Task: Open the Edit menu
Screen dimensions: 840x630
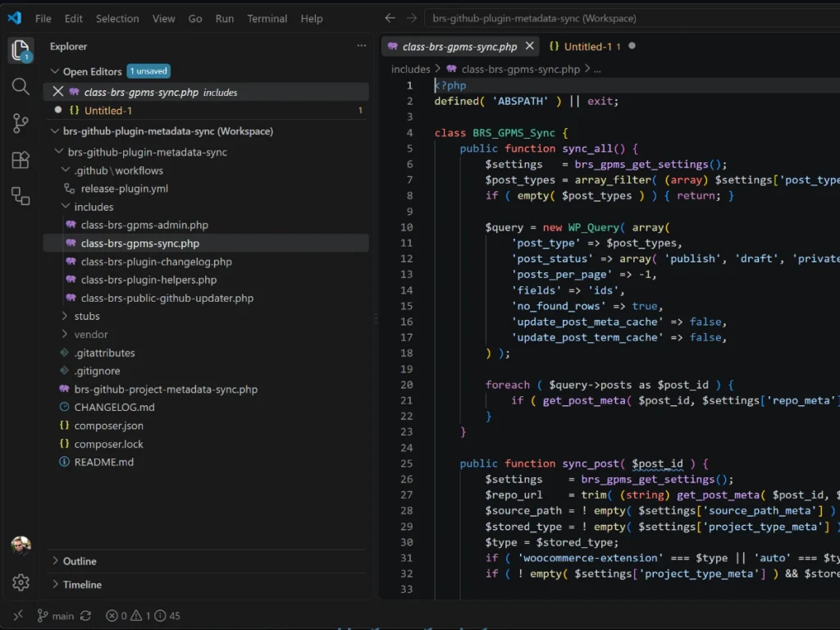Action: tap(73, 19)
